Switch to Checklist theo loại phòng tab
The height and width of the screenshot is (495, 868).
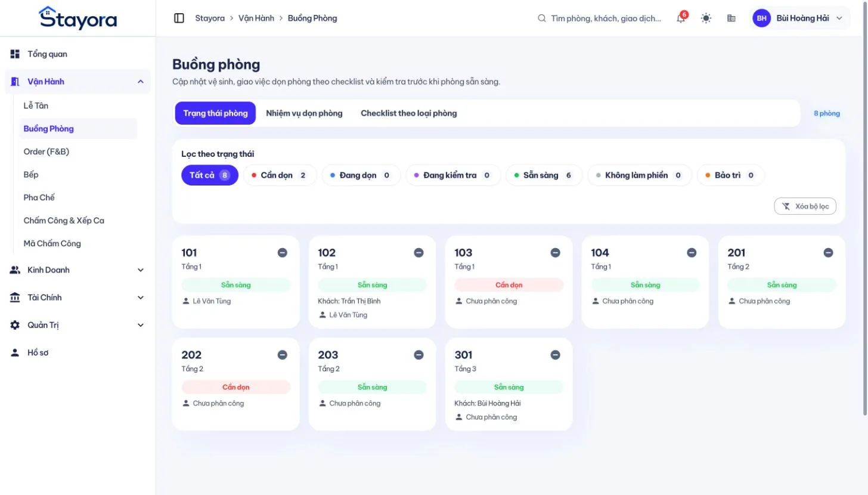tap(408, 113)
